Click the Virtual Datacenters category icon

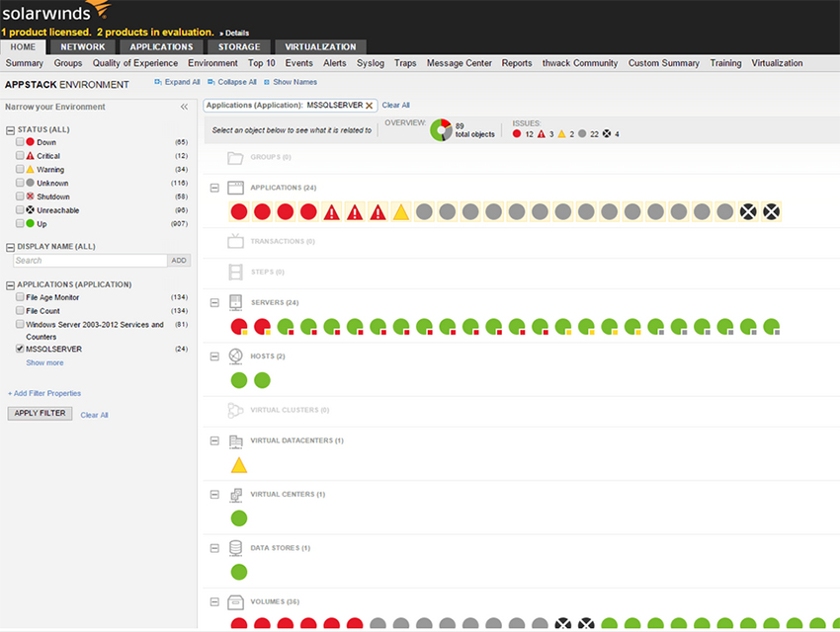[236, 441]
